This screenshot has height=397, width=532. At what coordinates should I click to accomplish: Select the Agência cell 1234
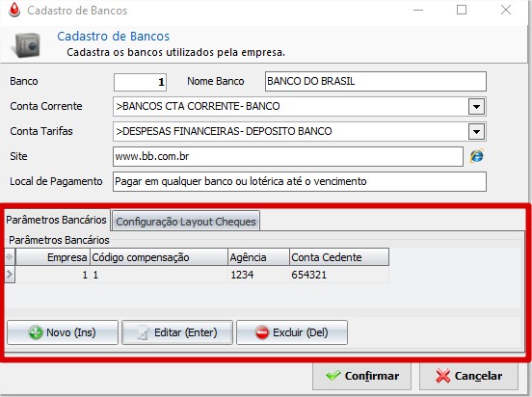click(x=258, y=275)
